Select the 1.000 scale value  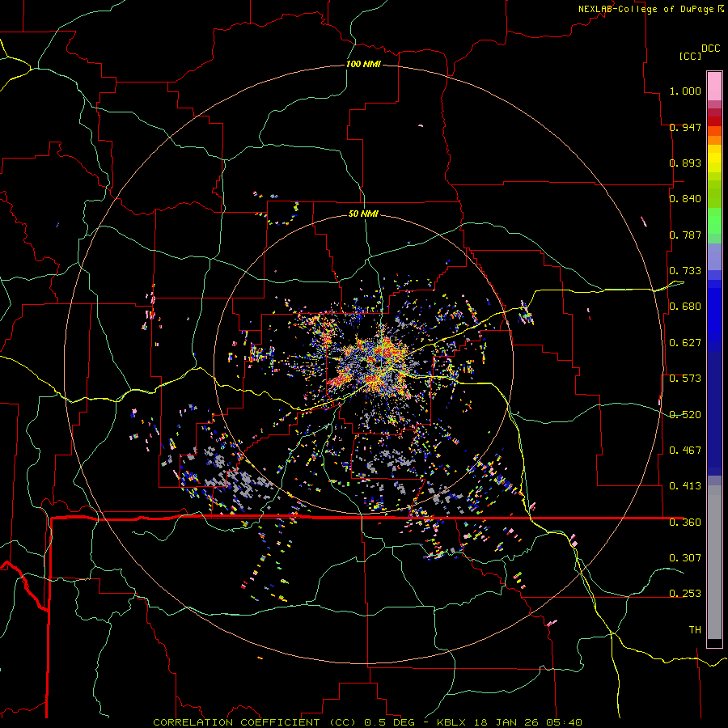[685, 91]
